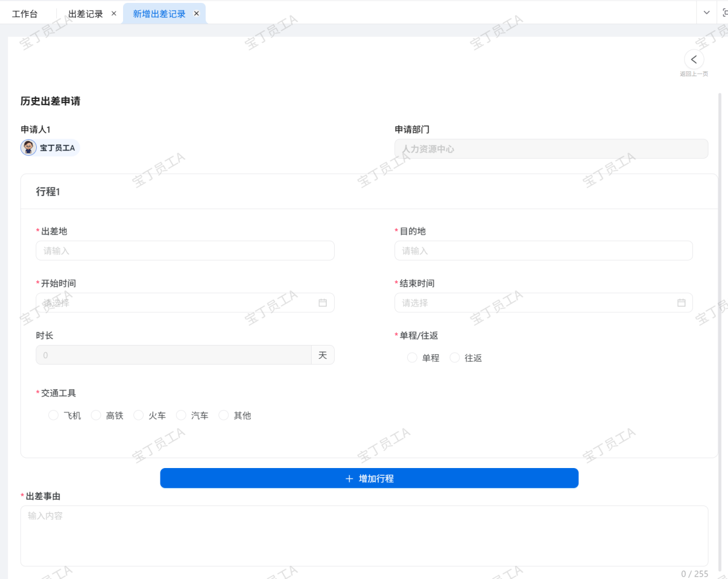Switch to the 出差记录 tab
This screenshot has width=728, height=579.
[85, 14]
